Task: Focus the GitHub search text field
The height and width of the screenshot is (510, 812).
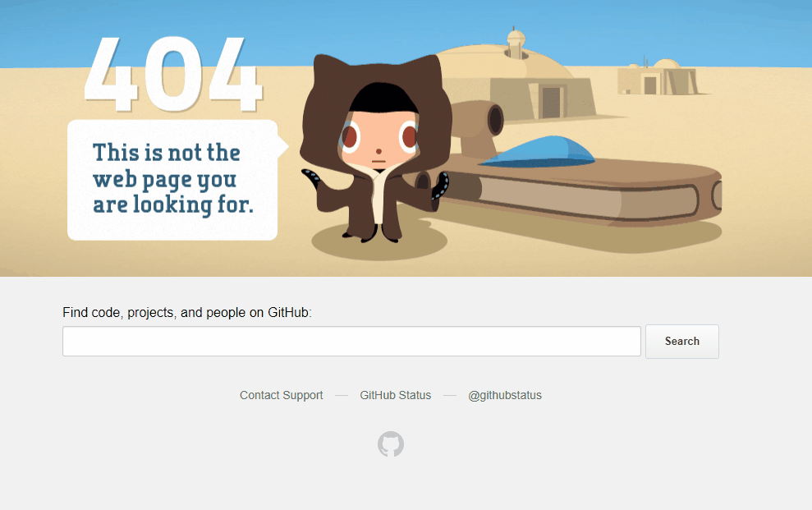Action: [351, 341]
